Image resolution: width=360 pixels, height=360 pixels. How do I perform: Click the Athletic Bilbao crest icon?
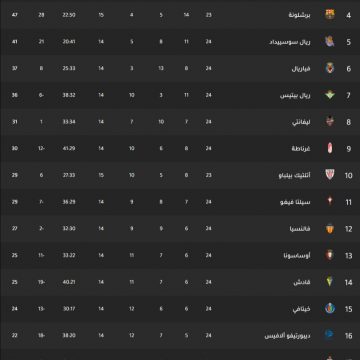pos(330,175)
